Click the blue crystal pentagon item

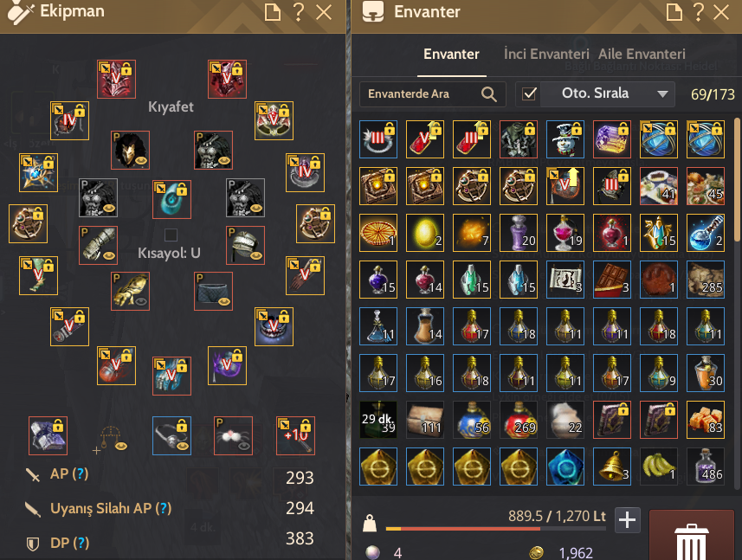point(565,467)
